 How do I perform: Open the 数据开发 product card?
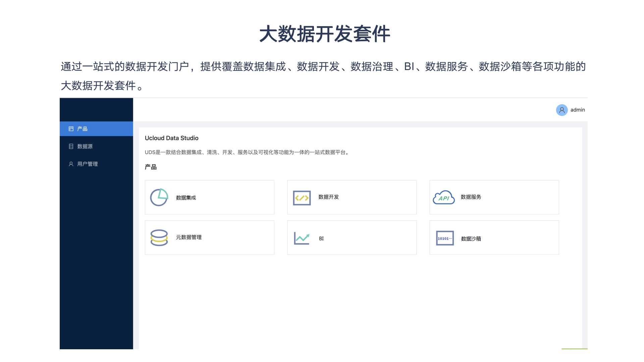(352, 197)
